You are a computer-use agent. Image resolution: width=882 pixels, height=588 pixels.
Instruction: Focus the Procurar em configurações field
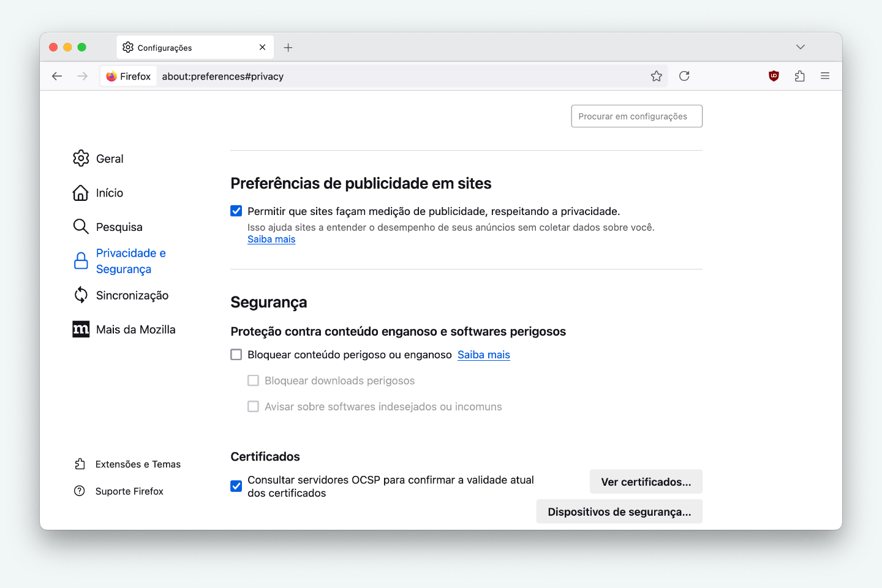point(636,116)
